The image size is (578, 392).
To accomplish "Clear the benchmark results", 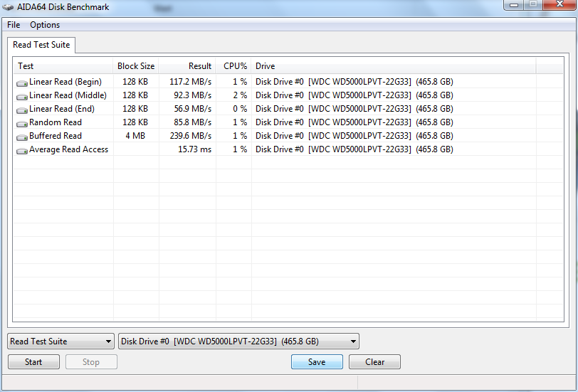I will tap(374, 362).
